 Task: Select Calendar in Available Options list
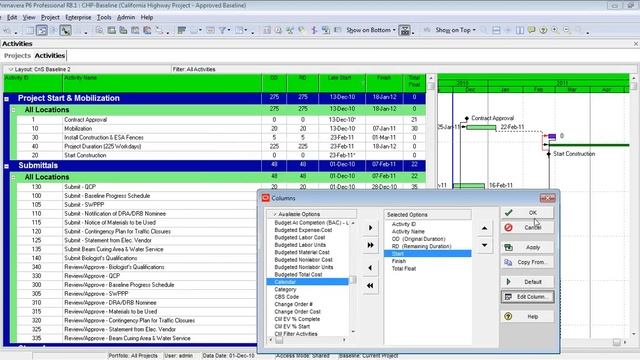point(307,282)
